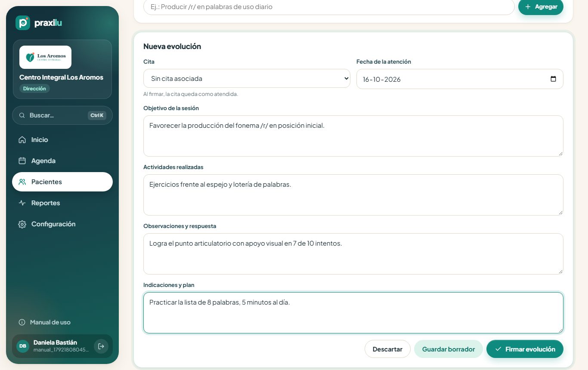Click the Los Aromos center logo
Image resolution: width=588 pixels, height=370 pixels.
(x=45, y=57)
